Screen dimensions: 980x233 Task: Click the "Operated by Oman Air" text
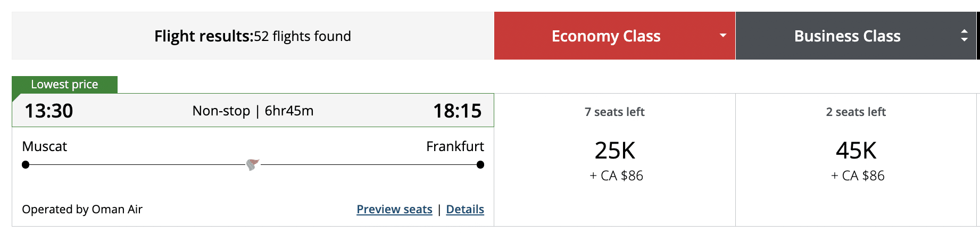82,210
